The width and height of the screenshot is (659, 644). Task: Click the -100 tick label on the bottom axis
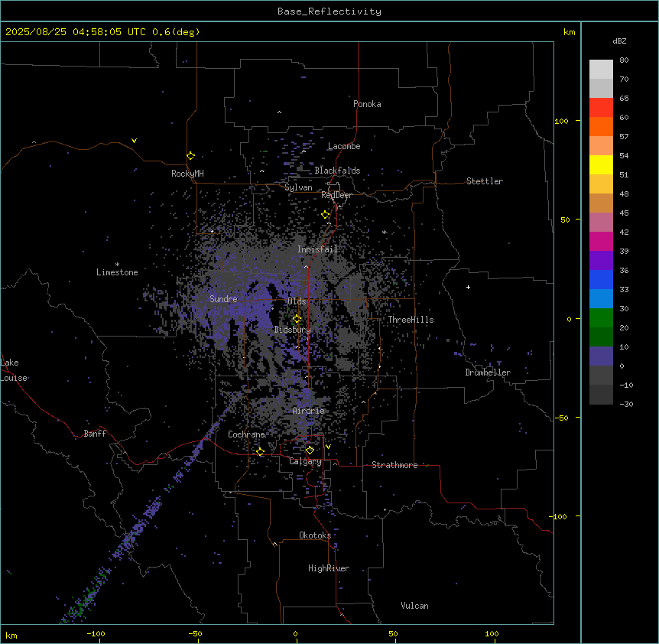coord(96,633)
